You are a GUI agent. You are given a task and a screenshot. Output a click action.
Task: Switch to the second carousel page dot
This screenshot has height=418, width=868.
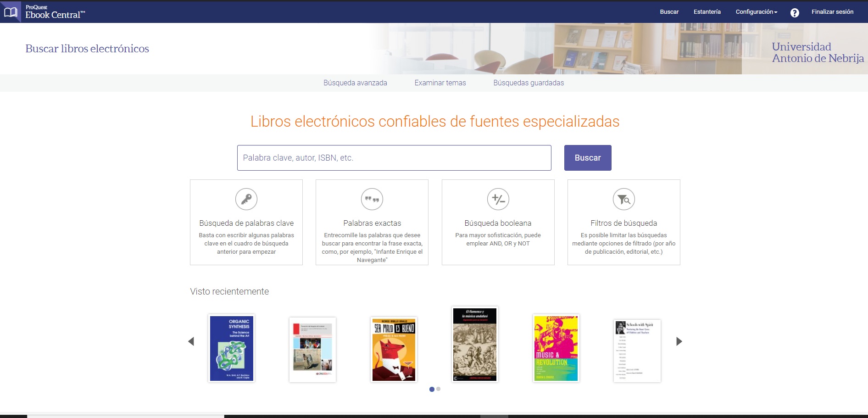tap(438, 389)
